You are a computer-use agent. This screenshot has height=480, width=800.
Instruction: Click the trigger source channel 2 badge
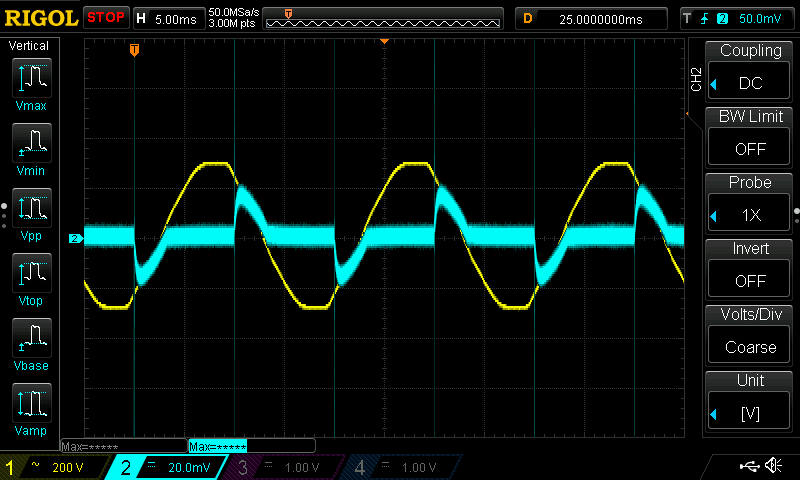click(x=722, y=19)
